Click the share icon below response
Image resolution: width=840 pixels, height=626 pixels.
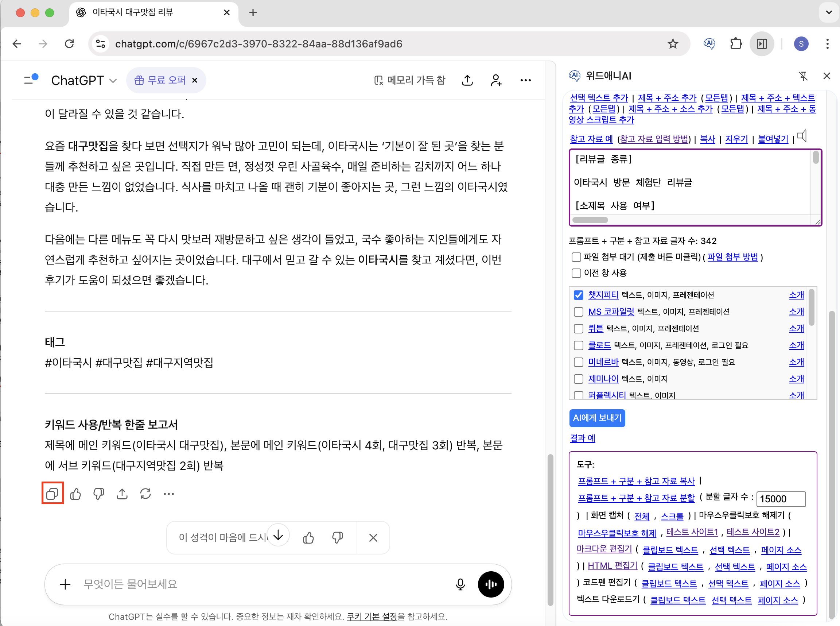(122, 494)
